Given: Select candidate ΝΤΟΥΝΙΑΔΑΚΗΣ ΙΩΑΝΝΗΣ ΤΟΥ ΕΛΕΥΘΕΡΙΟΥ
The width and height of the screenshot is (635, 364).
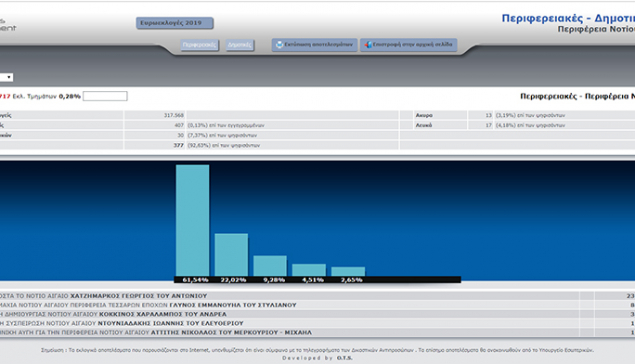Looking at the screenshot, I should tap(170, 323).
